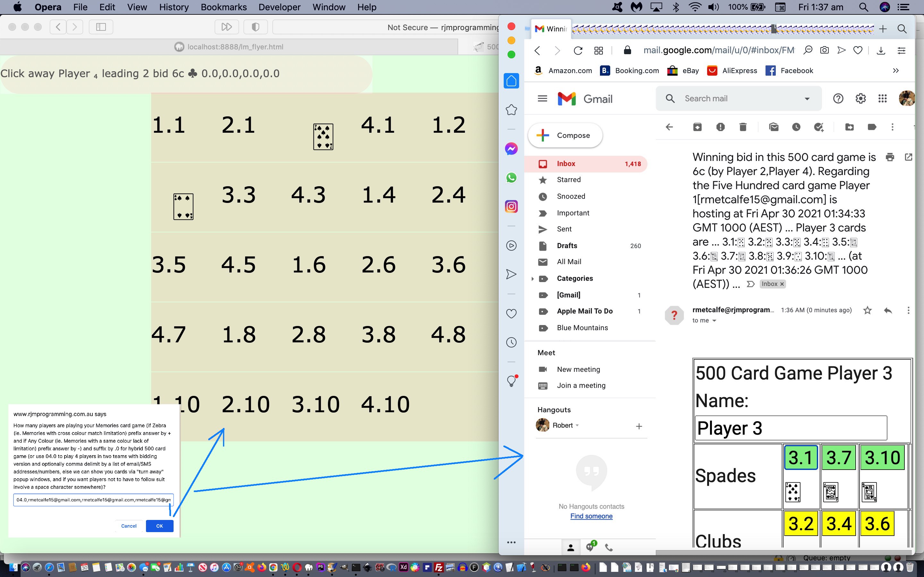This screenshot has width=924, height=577.
Task: Click OK in the popup dialog
Action: pyautogui.click(x=159, y=526)
